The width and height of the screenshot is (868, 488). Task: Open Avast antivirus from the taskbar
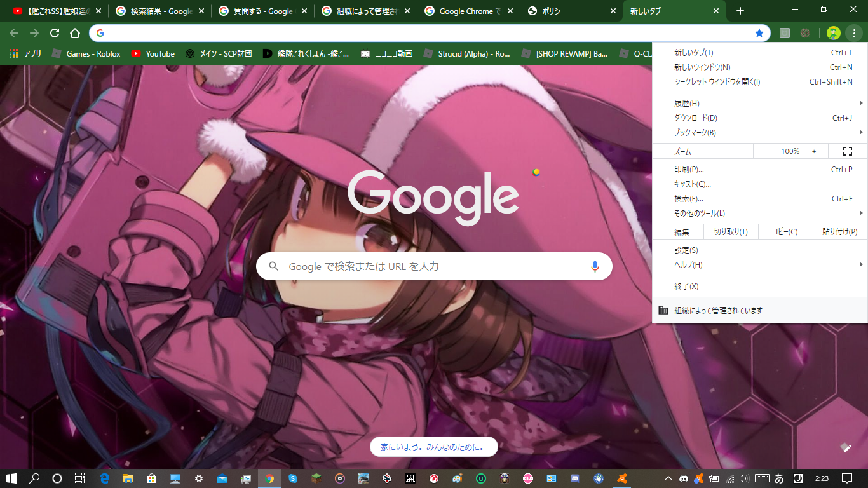(622, 478)
